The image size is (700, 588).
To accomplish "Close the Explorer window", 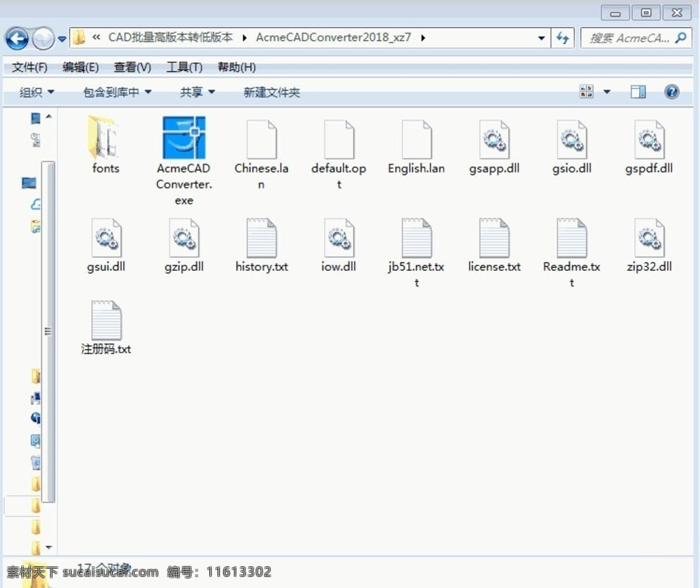I will 677,13.
